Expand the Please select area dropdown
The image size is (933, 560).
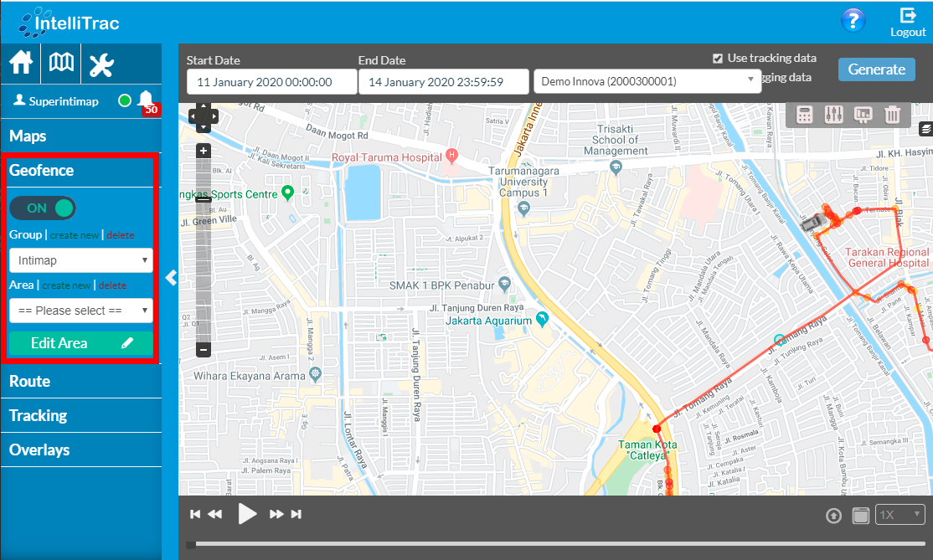80,311
